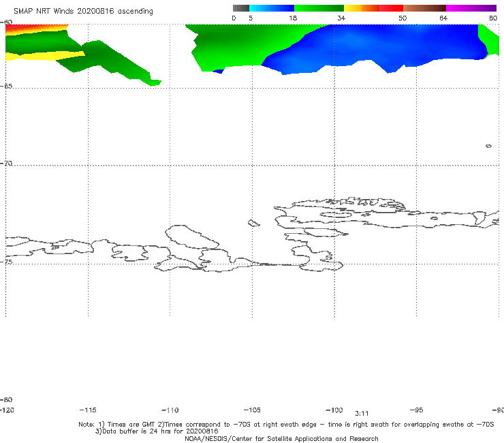Click the brown 50–64 color scale segment
504x443 pixels.
(x=424, y=8)
